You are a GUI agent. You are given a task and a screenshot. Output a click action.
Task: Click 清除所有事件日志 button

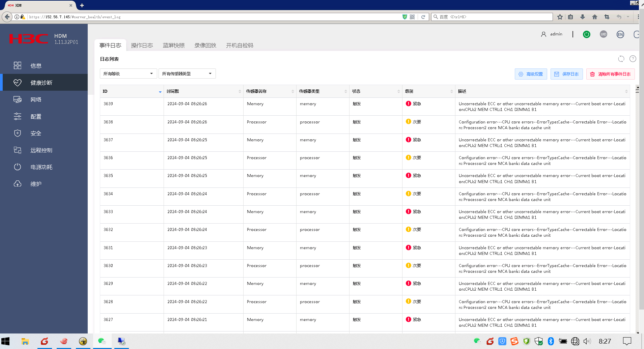pos(610,74)
